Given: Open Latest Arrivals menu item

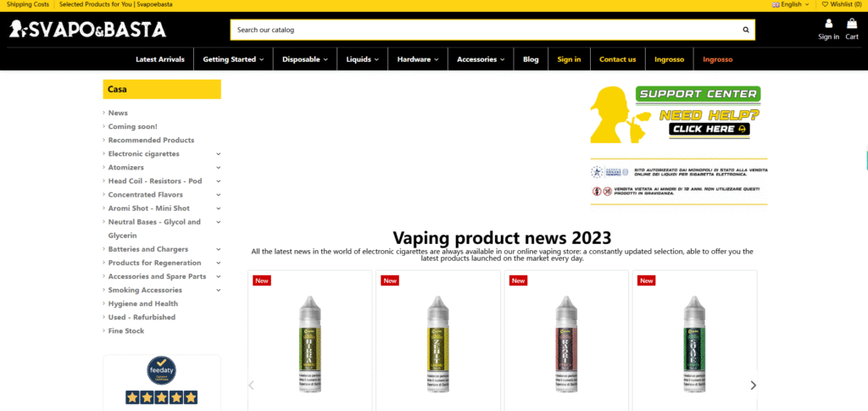Looking at the screenshot, I should [160, 59].
